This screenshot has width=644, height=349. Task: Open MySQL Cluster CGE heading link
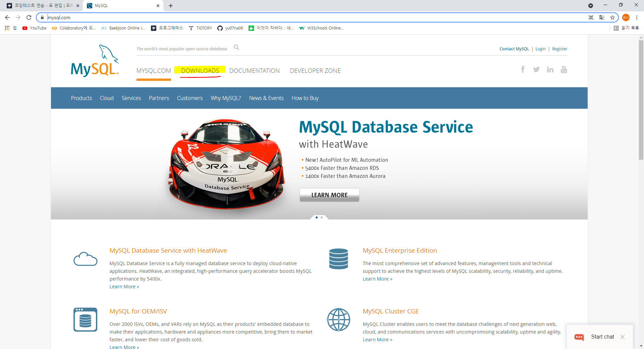click(x=390, y=311)
